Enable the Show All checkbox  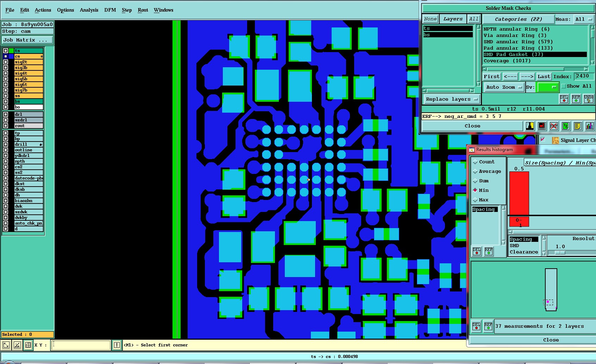click(x=564, y=86)
